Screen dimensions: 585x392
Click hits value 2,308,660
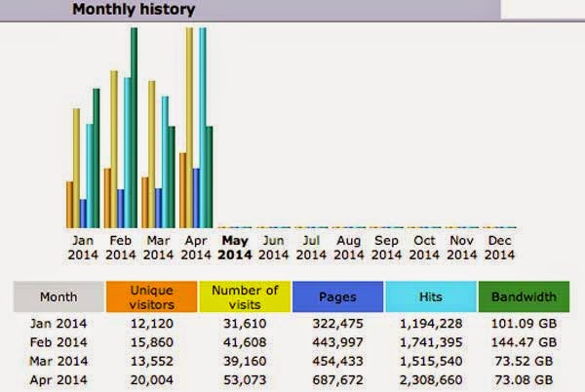(431, 380)
